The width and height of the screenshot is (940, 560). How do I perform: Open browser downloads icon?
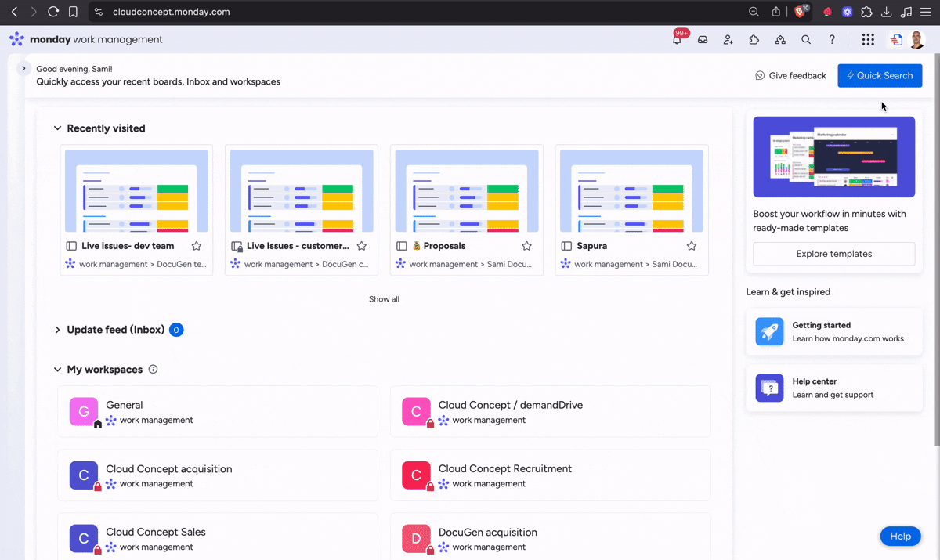[887, 12]
